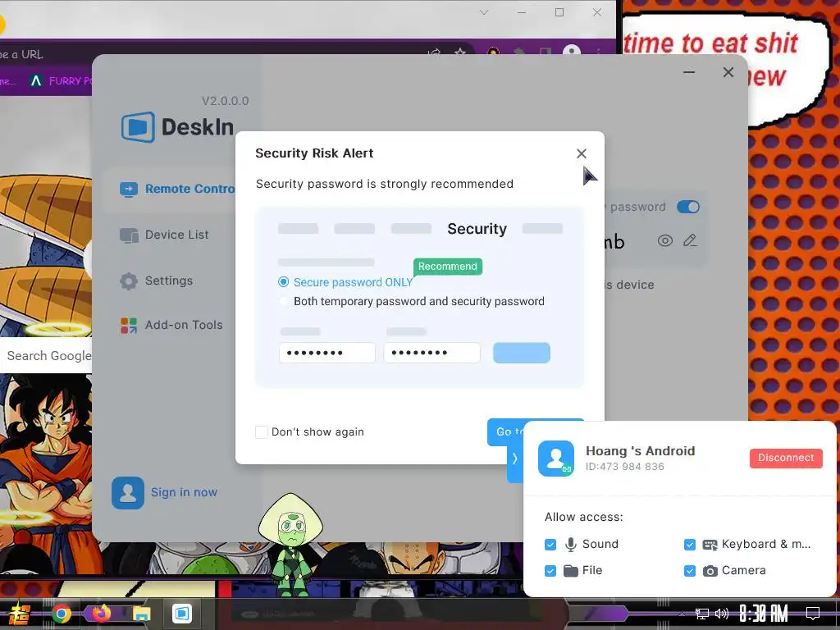The width and height of the screenshot is (840, 630).
Task: Open the Start menu icon
Action: pyautogui.click(x=20, y=614)
